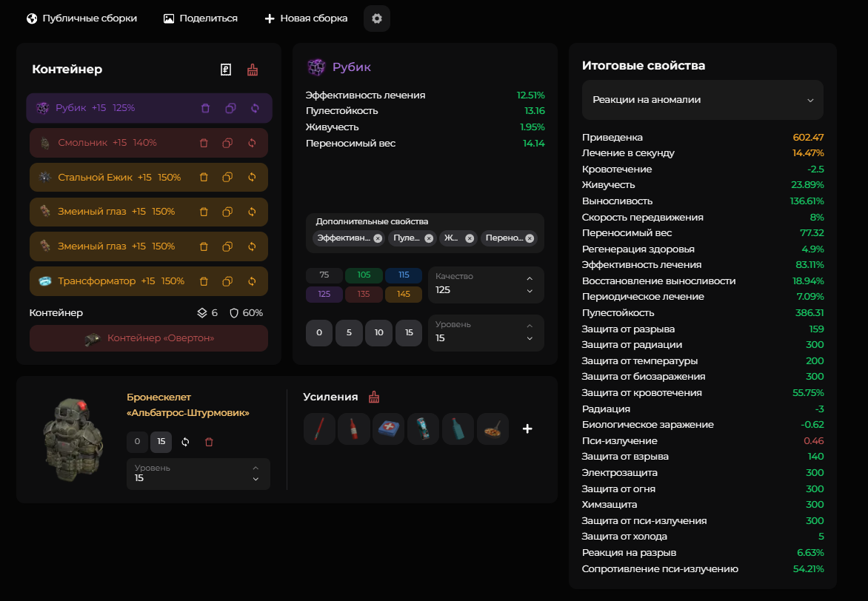
Task: Replace the Стальной Ежик artifact
Action: coord(252,177)
